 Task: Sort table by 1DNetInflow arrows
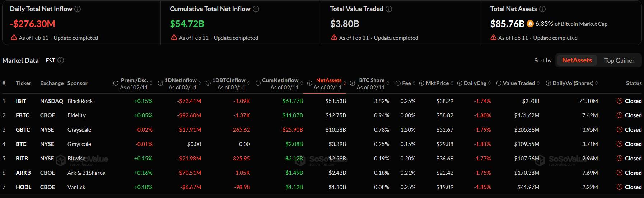(x=200, y=83)
